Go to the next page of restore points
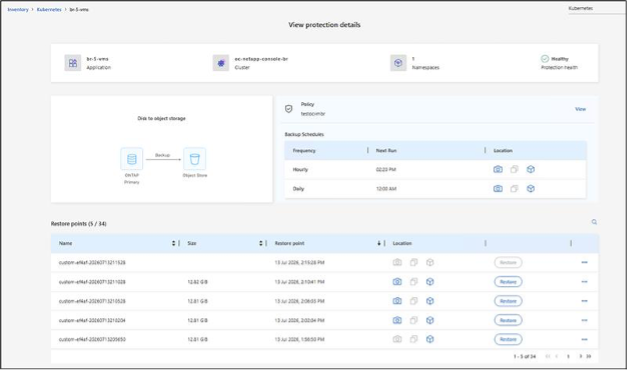 pyautogui.click(x=580, y=356)
